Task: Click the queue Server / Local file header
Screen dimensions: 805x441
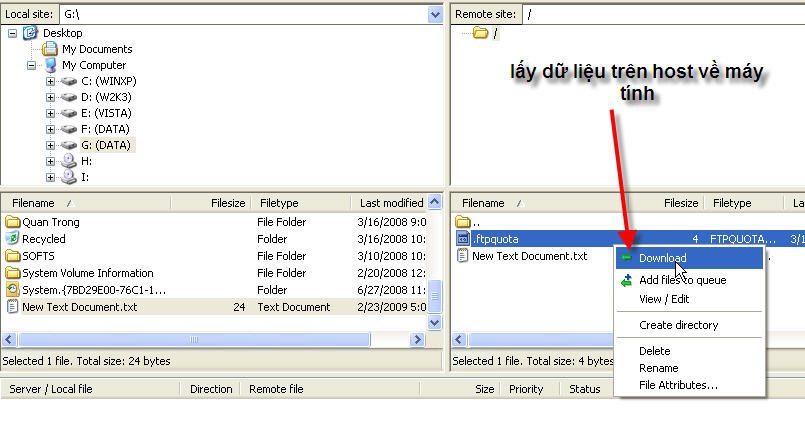Action: click(x=90, y=389)
